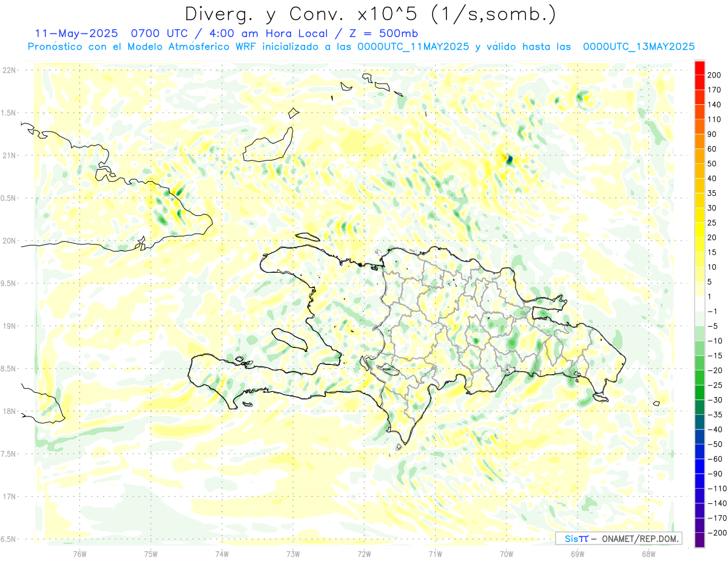The width and height of the screenshot is (728, 562).
Task: Click the '0000UTC_13MAY2025' valid-until time
Action: (x=638, y=47)
